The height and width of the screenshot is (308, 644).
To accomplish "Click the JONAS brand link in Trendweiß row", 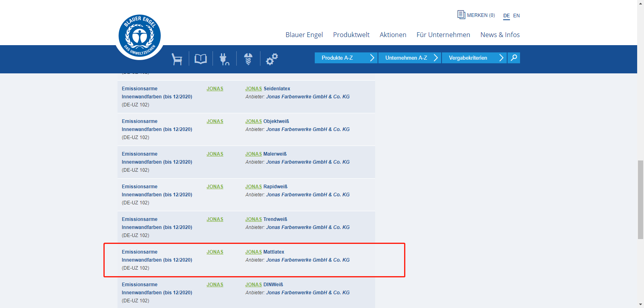I will (215, 219).
